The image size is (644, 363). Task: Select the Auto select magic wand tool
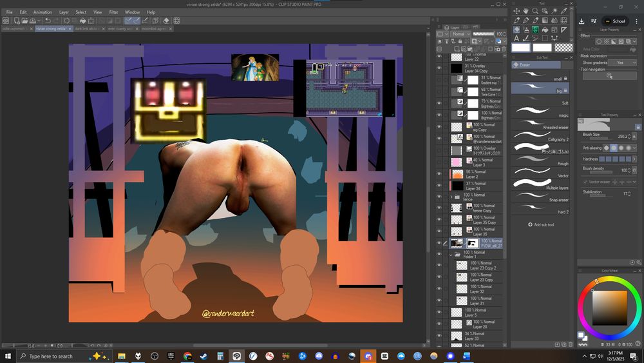554,11
